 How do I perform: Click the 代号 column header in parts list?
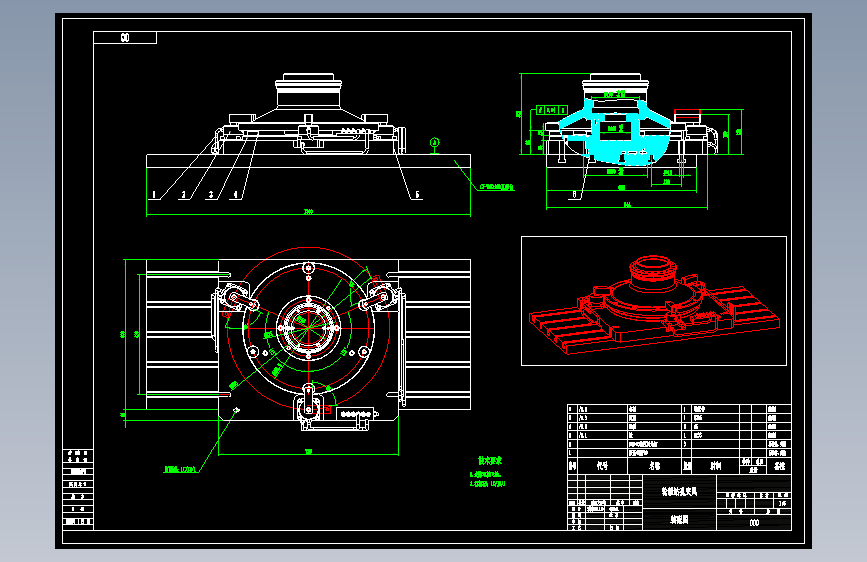point(602,466)
